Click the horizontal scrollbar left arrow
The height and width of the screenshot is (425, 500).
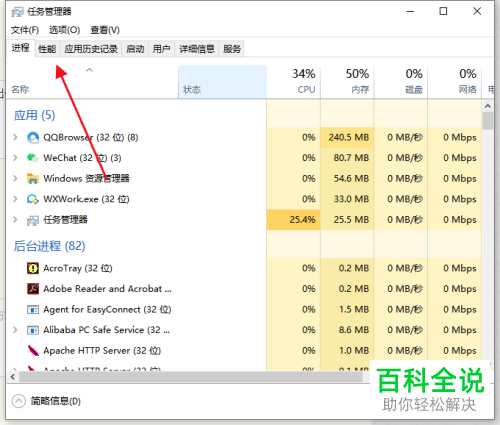pos(13,377)
